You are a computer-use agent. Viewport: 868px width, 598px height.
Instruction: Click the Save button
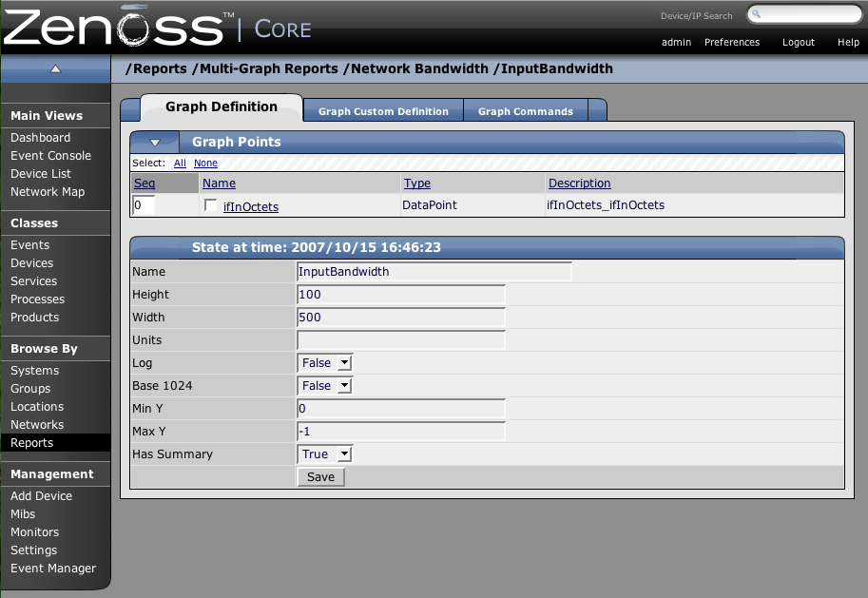pyautogui.click(x=321, y=476)
